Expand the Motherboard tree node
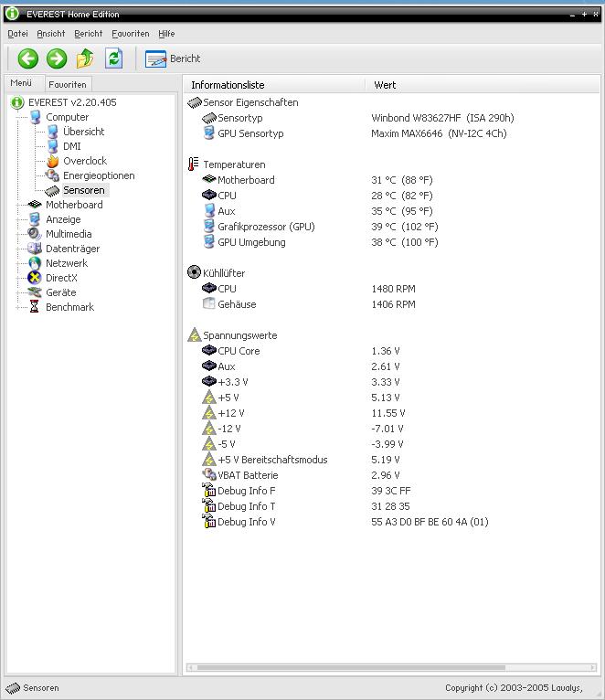 tap(18, 205)
